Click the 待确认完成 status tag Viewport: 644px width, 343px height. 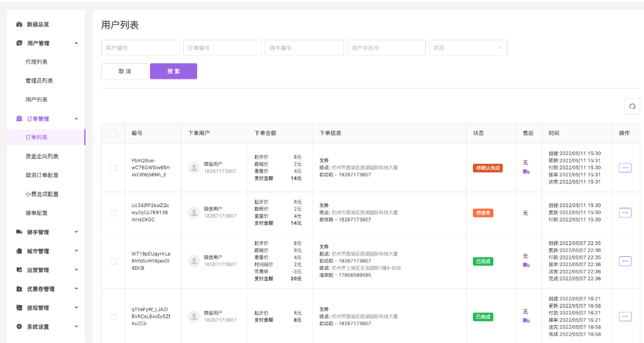point(488,168)
